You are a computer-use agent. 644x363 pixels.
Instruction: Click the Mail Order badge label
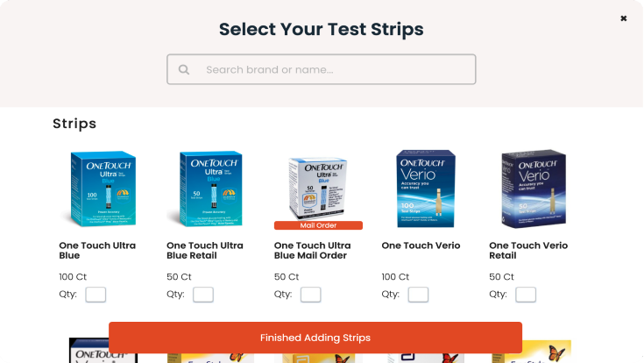318,225
